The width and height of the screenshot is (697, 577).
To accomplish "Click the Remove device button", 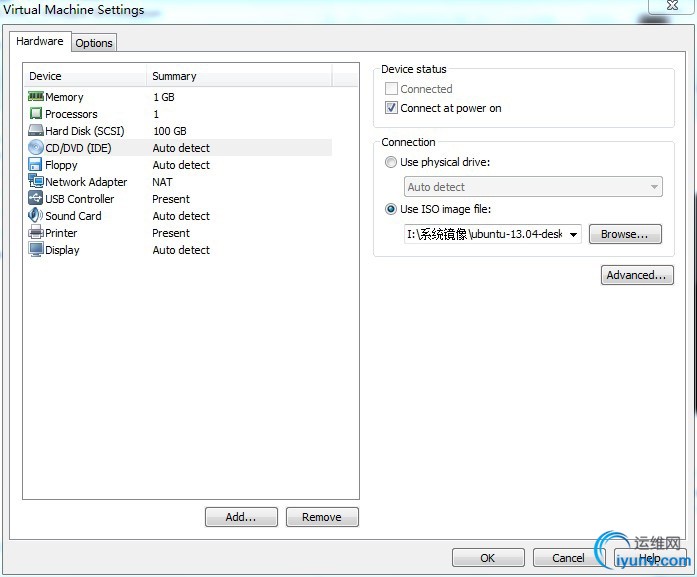I will point(322,517).
